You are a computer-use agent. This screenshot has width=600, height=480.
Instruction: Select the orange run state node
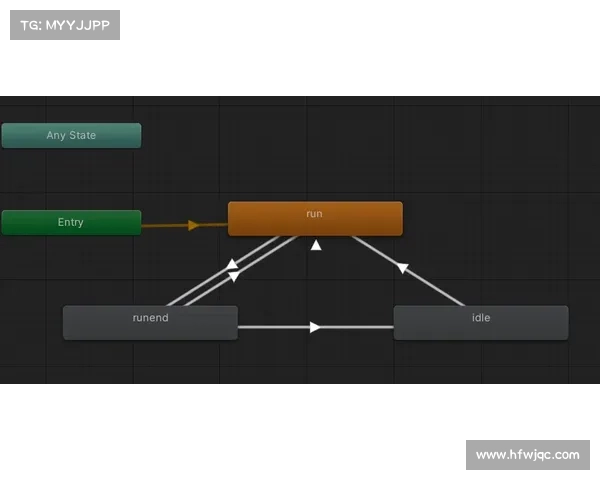coord(315,218)
